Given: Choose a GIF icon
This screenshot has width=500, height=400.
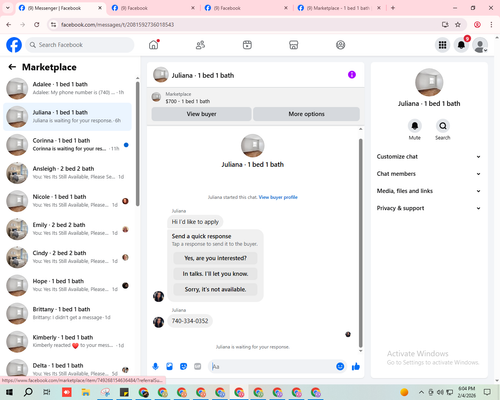Looking at the screenshot, I should pyautogui.click(x=198, y=367).
